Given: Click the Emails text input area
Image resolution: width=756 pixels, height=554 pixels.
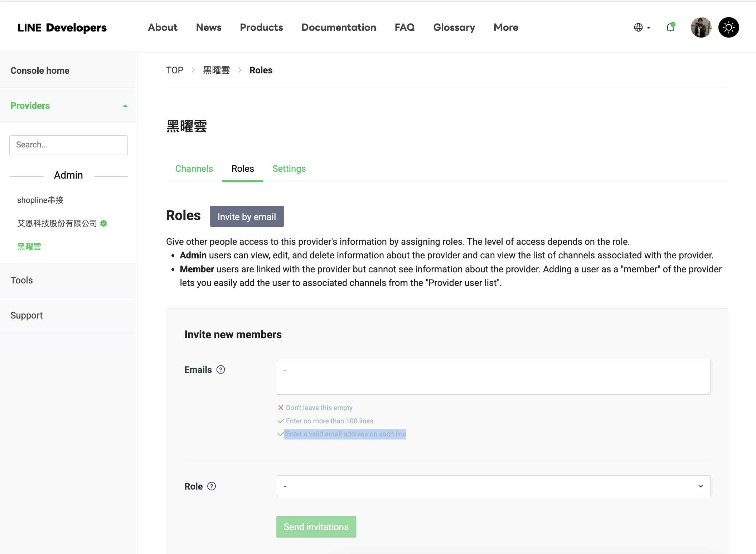Looking at the screenshot, I should [x=493, y=377].
